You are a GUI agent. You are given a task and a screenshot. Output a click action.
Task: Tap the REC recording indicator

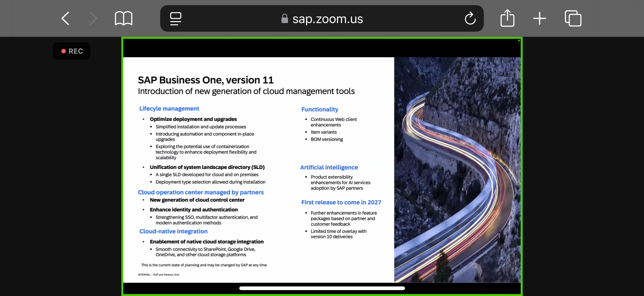(x=71, y=51)
